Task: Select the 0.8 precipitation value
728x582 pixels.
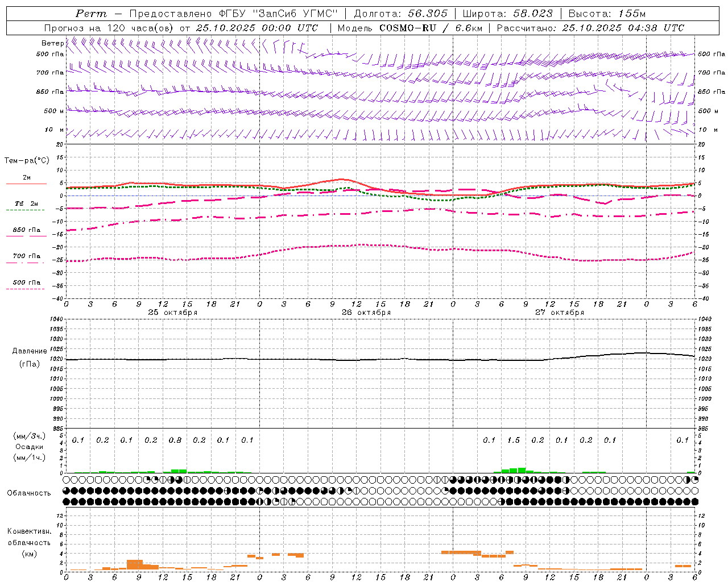Action: (175, 440)
